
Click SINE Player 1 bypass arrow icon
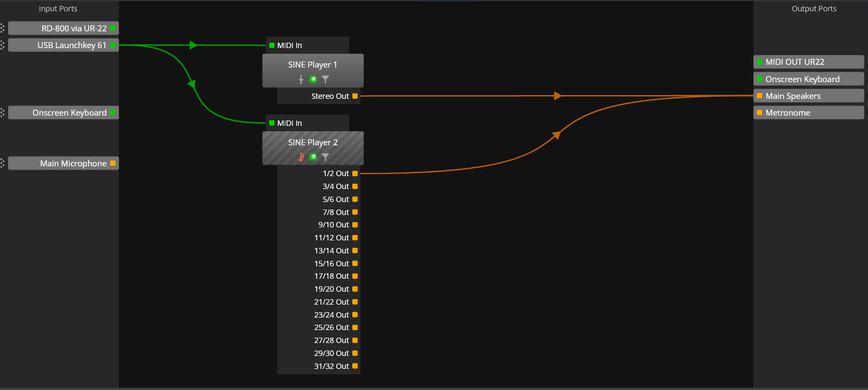click(301, 79)
